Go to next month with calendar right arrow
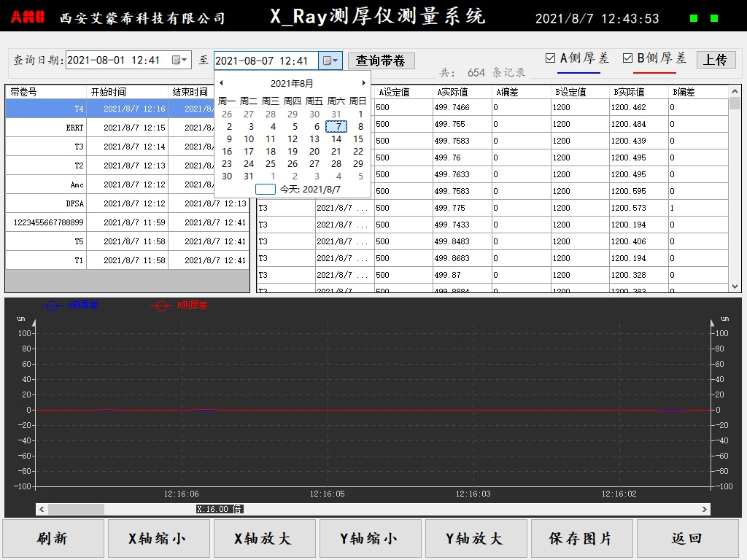 tap(363, 82)
